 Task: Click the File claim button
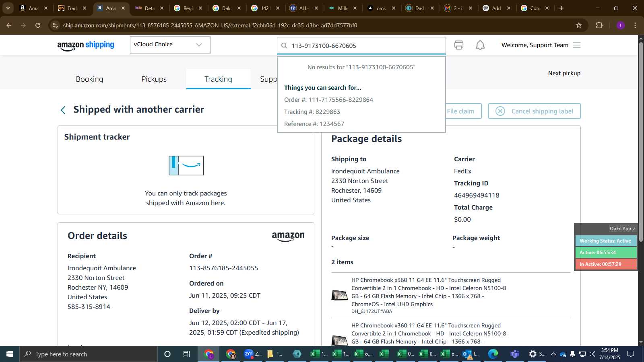tap(461, 111)
